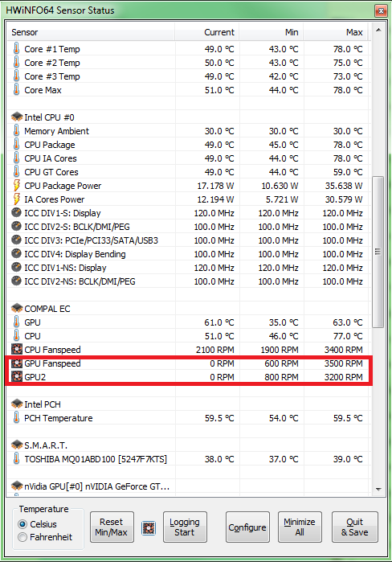Click the scrollbar down arrow
This screenshot has height=562, width=392.
click(x=378, y=490)
